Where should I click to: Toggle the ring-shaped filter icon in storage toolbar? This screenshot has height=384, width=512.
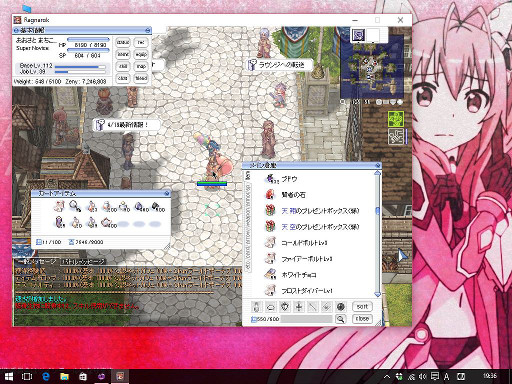(270, 307)
